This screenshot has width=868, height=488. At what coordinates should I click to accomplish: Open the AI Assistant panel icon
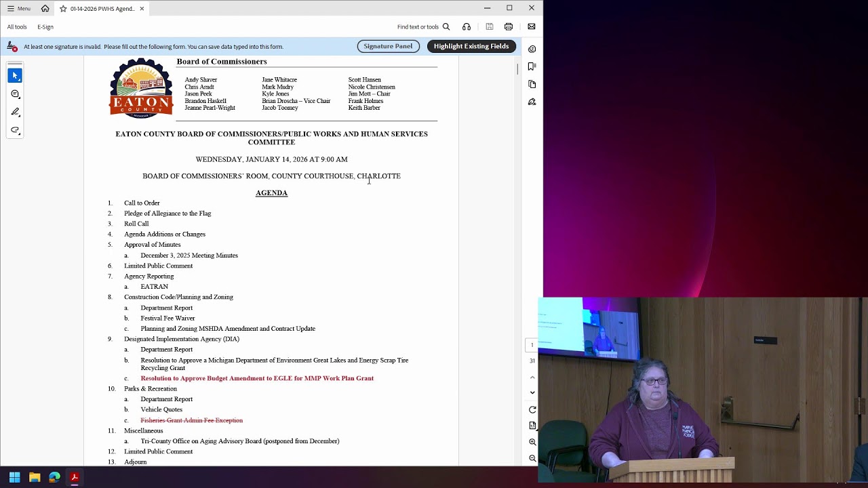tap(532, 49)
